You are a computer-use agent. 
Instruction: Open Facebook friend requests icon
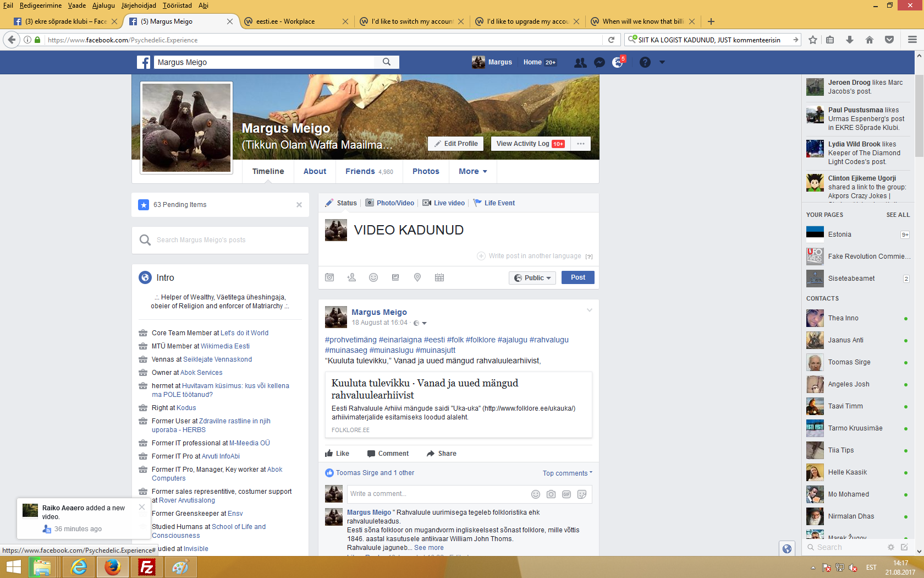click(580, 63)
